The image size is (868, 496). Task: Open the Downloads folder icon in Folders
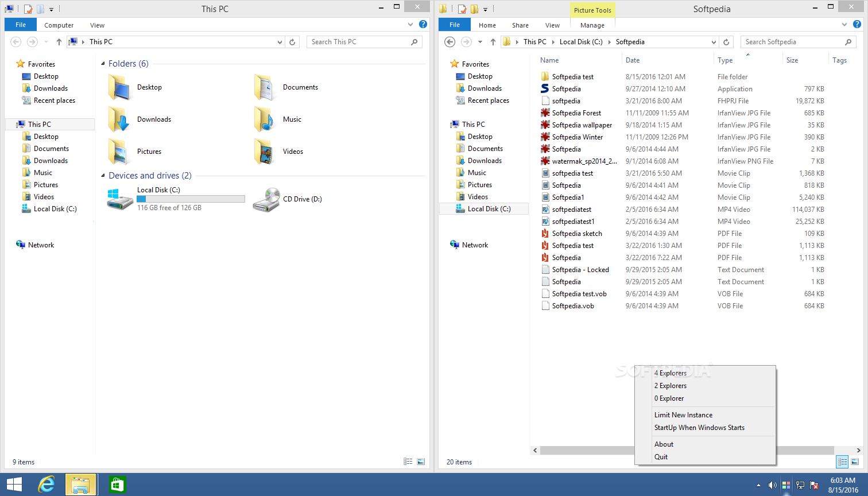coord(119,119)
